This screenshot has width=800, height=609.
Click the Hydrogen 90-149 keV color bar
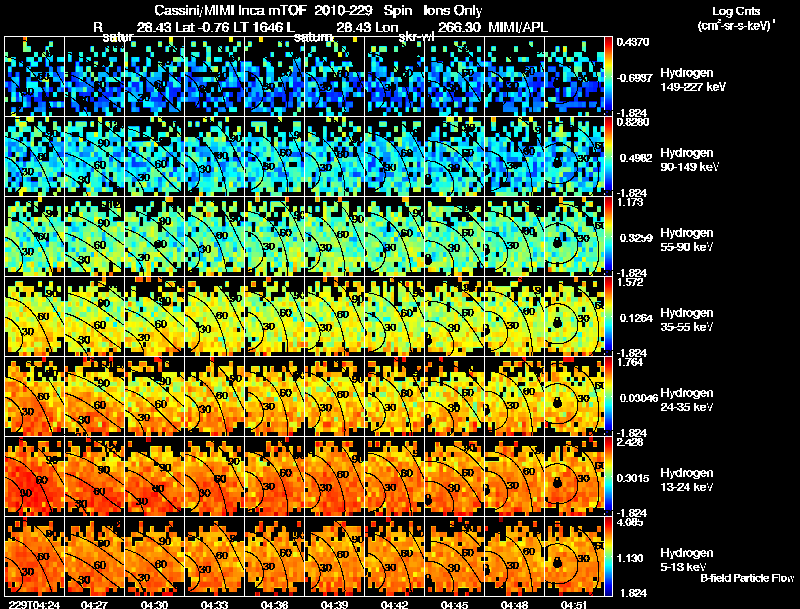click(608, 156)
